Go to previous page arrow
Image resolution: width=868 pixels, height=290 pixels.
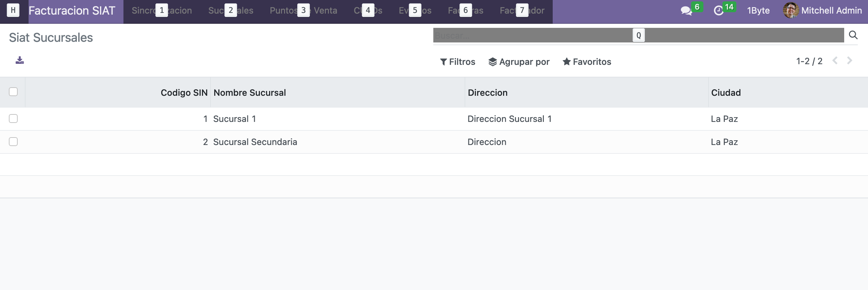click(835, 61)
